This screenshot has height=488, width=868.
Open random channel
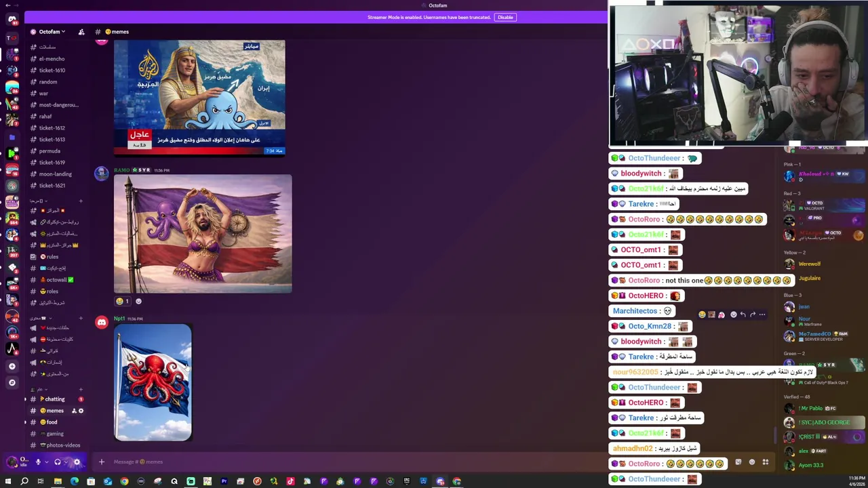(57, 82)
